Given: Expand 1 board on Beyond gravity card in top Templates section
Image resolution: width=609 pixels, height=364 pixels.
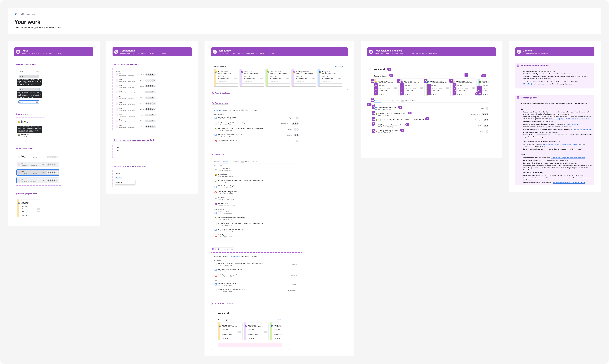Looking at the screenshot, I should (221, 85).
